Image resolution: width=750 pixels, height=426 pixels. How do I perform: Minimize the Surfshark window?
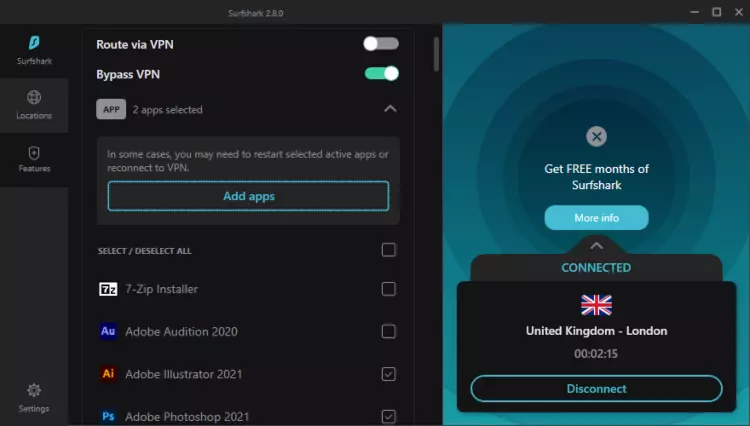pyautogui.click(x=695, y=12)
